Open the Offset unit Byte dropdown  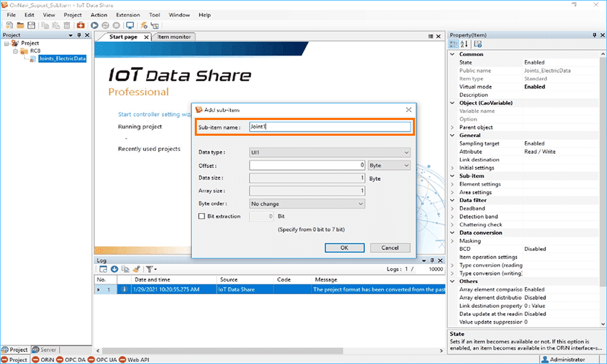pos(389,166)
